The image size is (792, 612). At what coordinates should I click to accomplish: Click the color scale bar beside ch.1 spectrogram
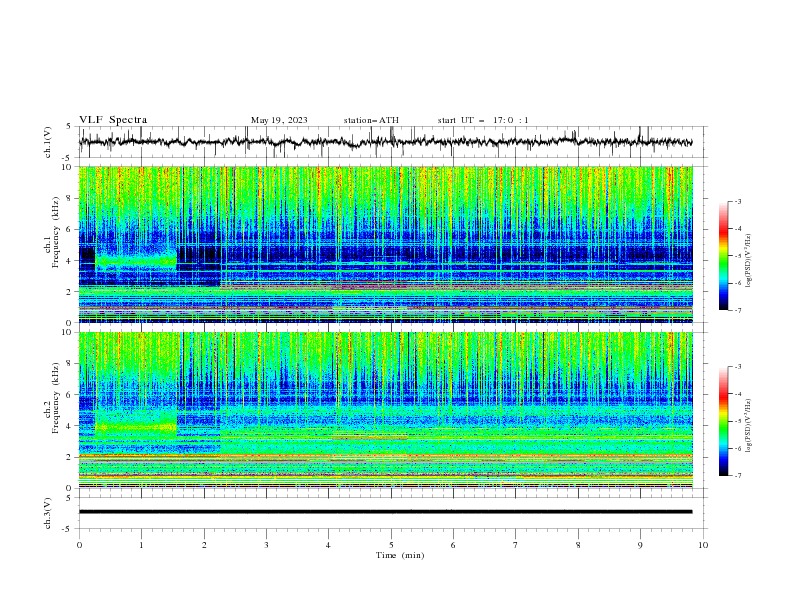[x=724, y=255]
